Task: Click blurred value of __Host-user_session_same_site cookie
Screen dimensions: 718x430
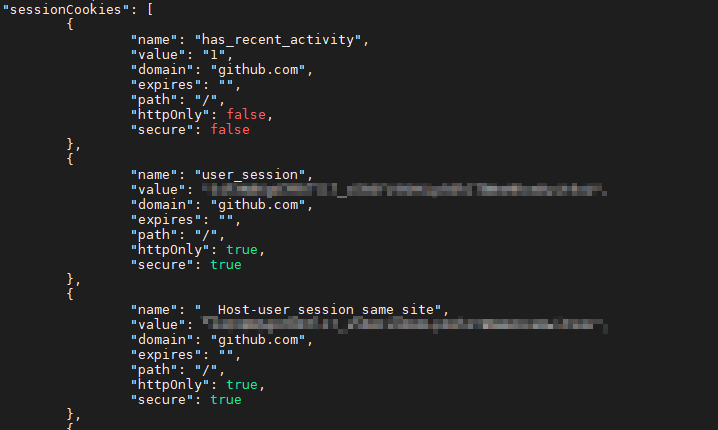Action: (405, 325)
